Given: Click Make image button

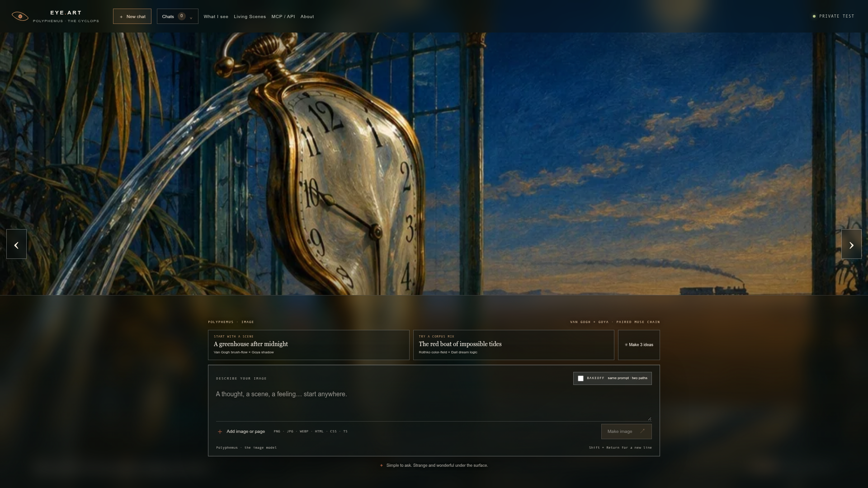Looking at the screenshot, I should point(626,432).
